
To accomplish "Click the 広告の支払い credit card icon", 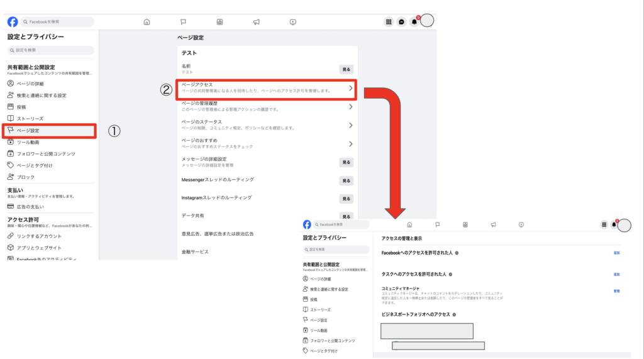I will (x=11, y=207).
